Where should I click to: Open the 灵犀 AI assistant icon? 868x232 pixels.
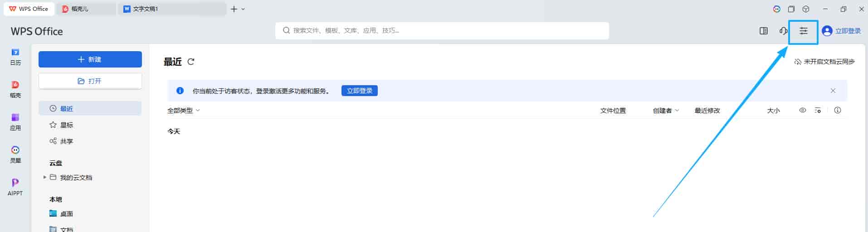click(x=15, y=155)
